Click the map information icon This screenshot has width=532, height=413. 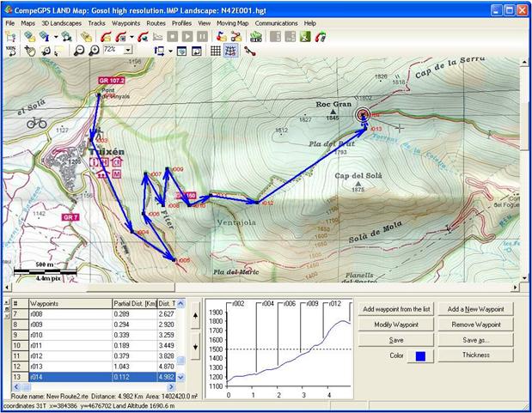(45, 36)
